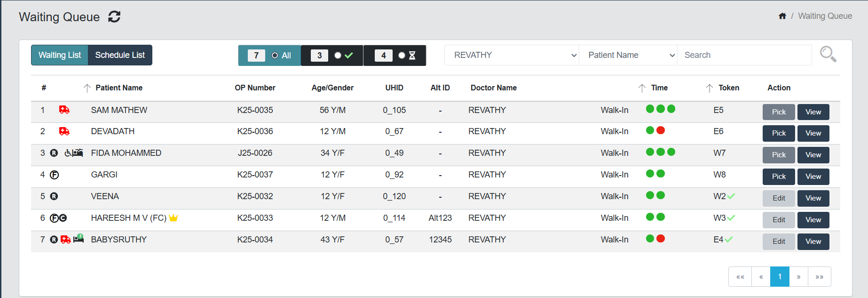
Task: Click the refresh icon beside Waiting Queue
Action: 114,17
